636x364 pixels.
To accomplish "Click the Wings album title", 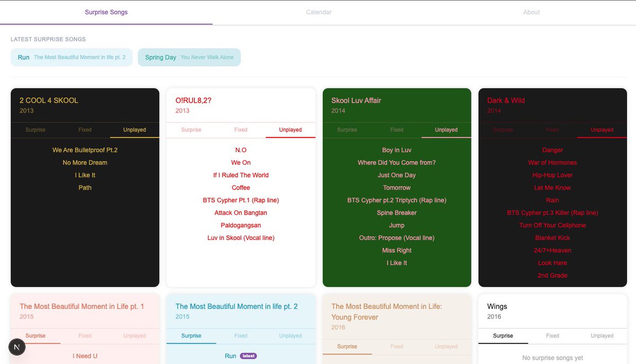I will 497,306.
